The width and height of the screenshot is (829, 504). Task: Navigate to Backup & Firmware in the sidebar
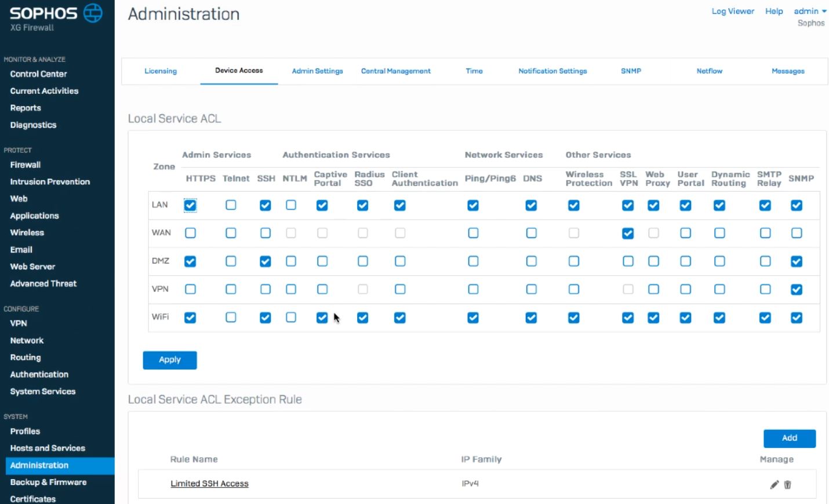pos(48,482)
